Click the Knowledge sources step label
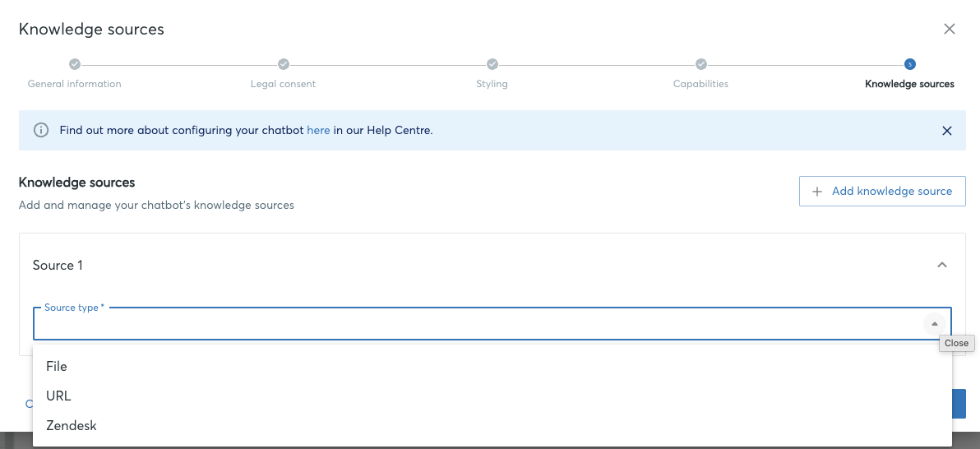The image size is (980, 449). coord(909,84)
